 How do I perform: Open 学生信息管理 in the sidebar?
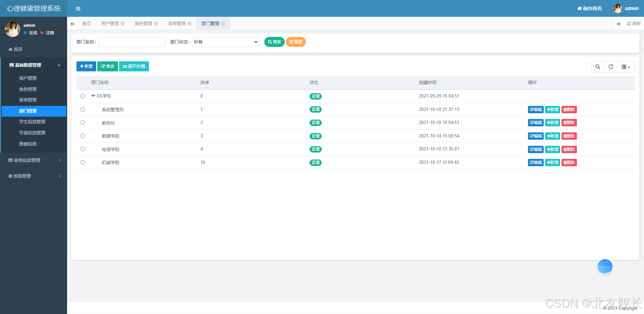point(32,122)
